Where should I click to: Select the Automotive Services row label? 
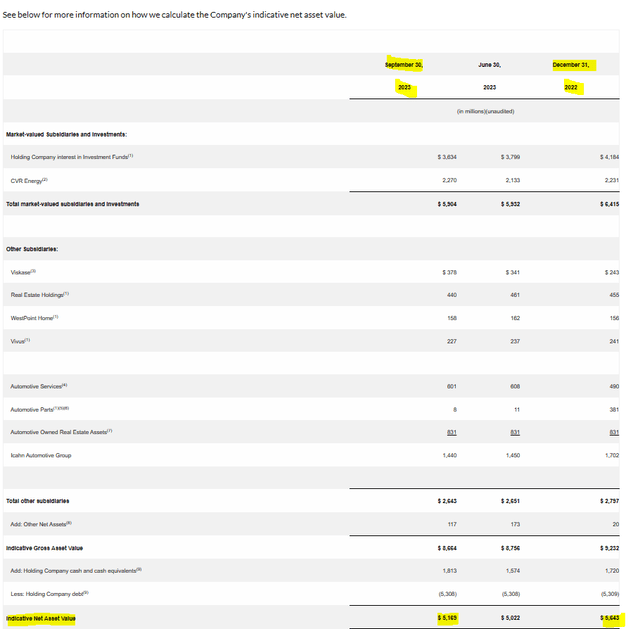pyautogui.click(x=38, y=386)
